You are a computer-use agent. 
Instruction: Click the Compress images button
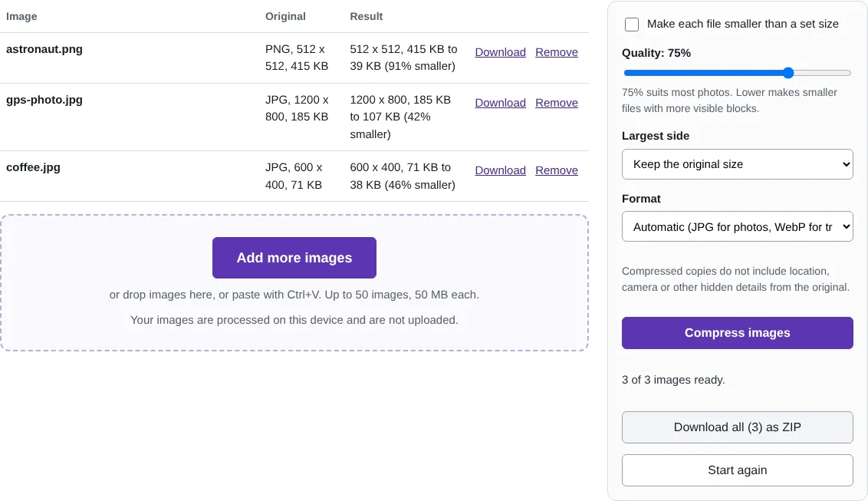pos(738,333)
